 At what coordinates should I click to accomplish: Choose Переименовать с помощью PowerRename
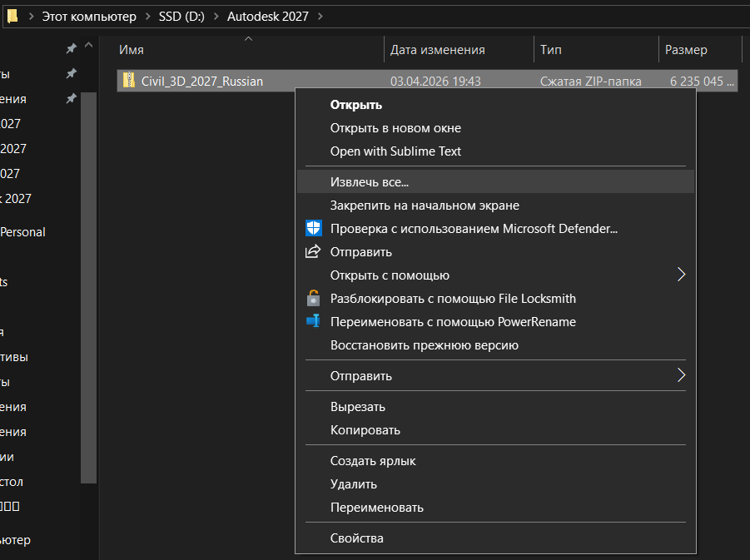[453, 322]
